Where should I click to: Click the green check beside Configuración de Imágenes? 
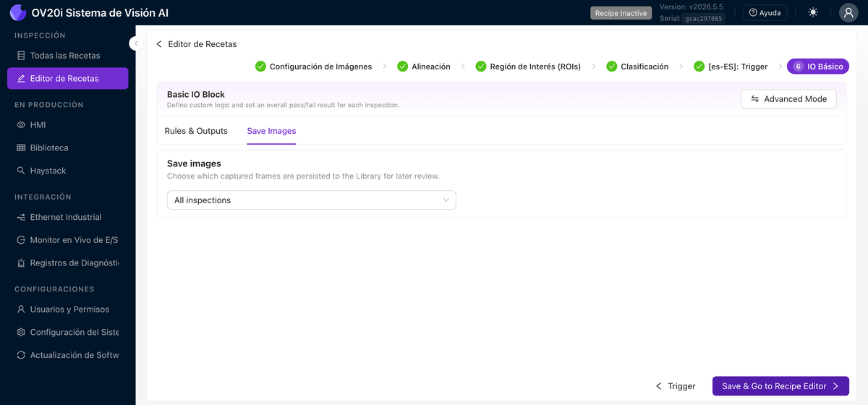coord(261,67)
